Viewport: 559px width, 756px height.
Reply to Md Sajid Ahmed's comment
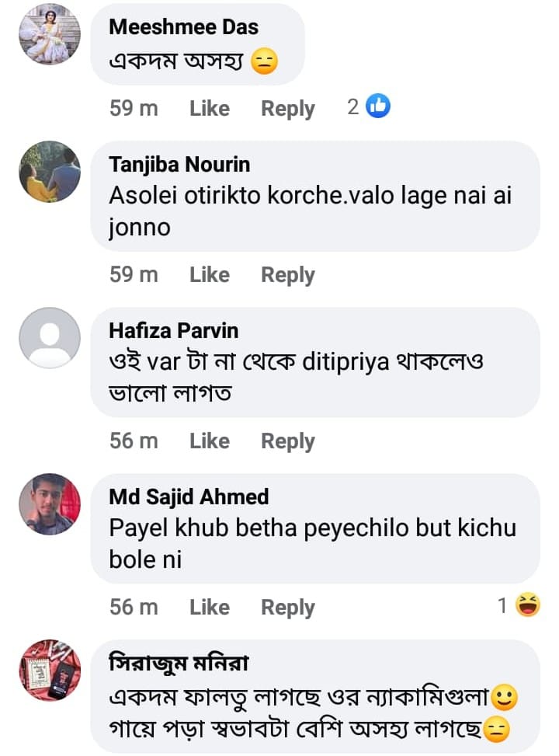[x=288, y=608]
